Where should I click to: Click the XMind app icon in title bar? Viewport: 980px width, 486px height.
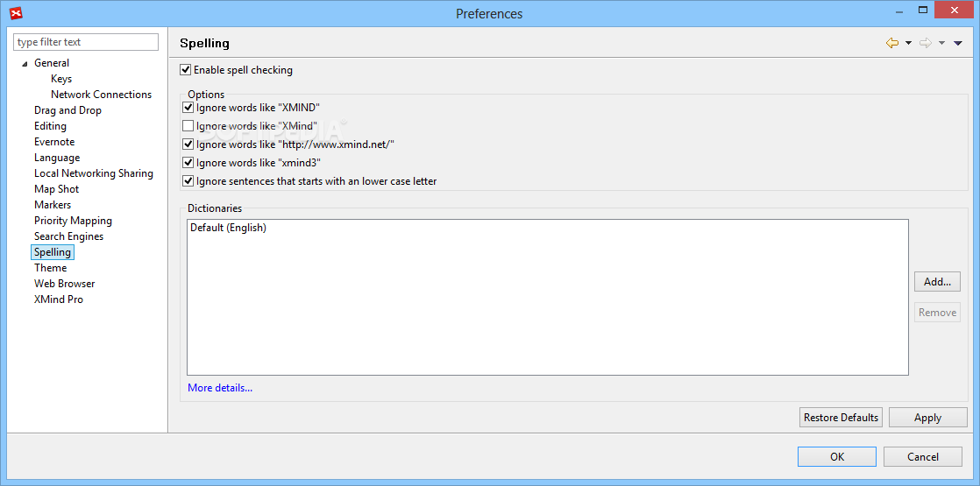tap(17, 13)
